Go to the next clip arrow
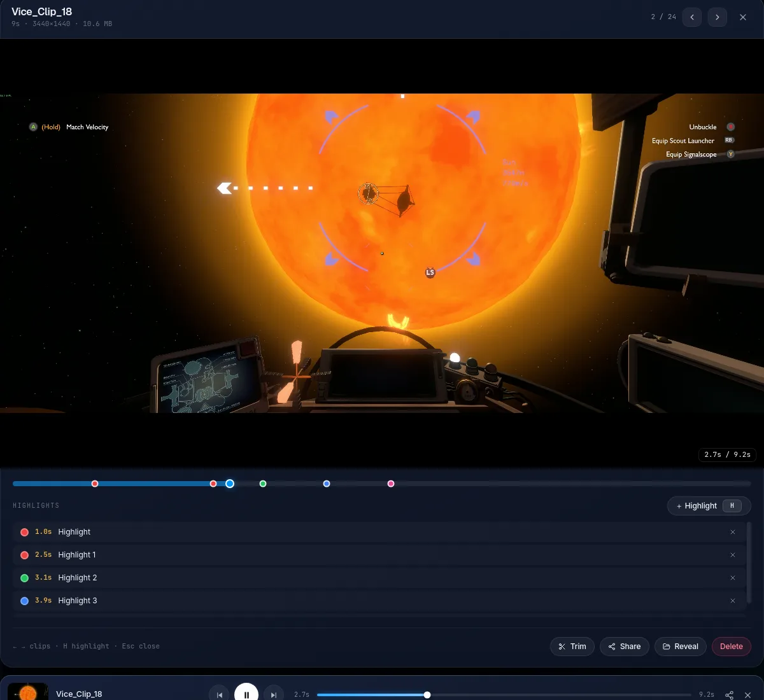This screenshot has height=700, width=764. (x=718, y=17)
